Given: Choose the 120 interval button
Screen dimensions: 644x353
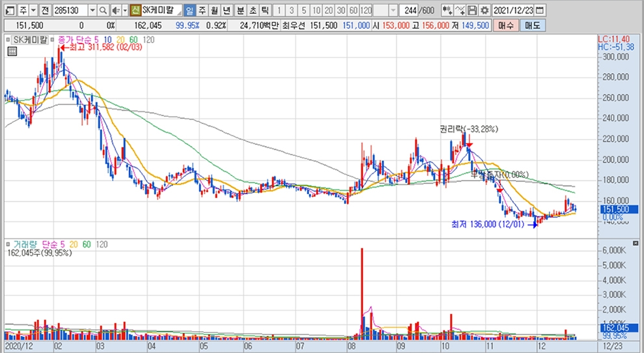Looking at the screenshot, I should pyautogui.click(x=366, y=10).
